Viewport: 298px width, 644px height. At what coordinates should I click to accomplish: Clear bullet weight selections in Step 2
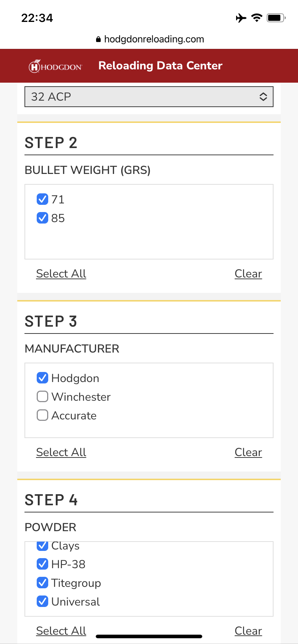tap(248, 273)
